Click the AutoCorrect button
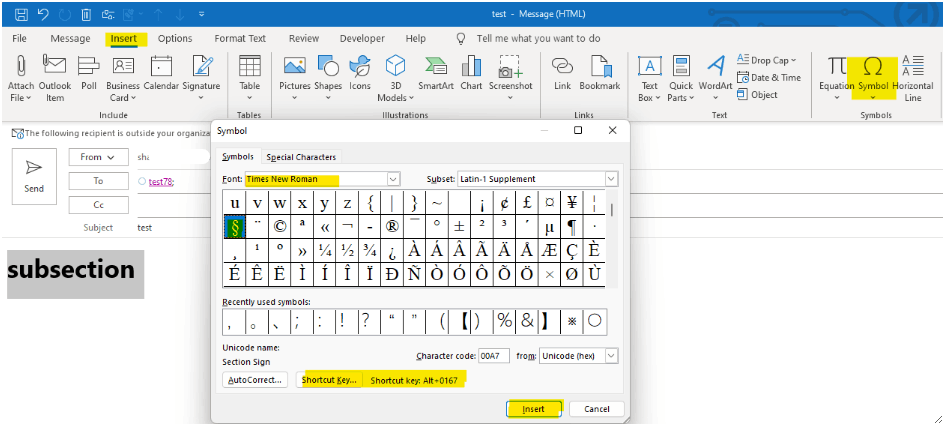The height and width of the screenshot is (426, 949). click(x=255, y=380)
